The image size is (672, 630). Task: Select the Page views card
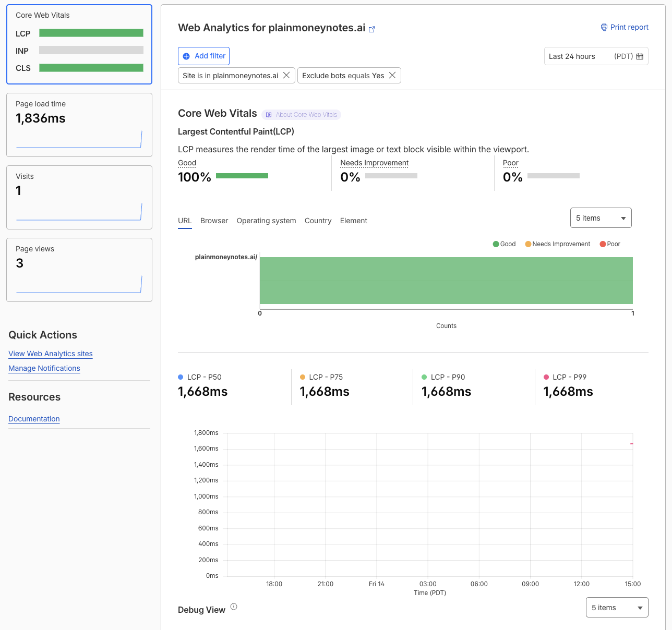pos(79,270)
